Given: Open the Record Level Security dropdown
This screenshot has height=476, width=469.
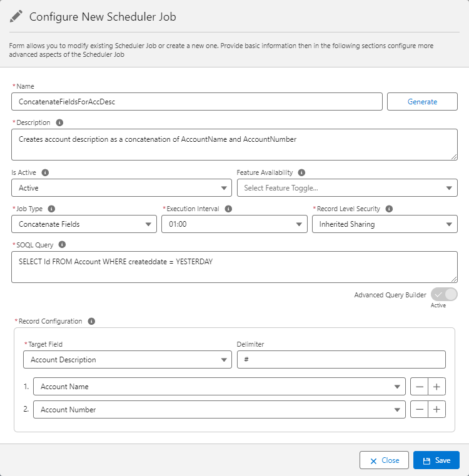Looking at the screenshot, I should click(x=385, y=224).
